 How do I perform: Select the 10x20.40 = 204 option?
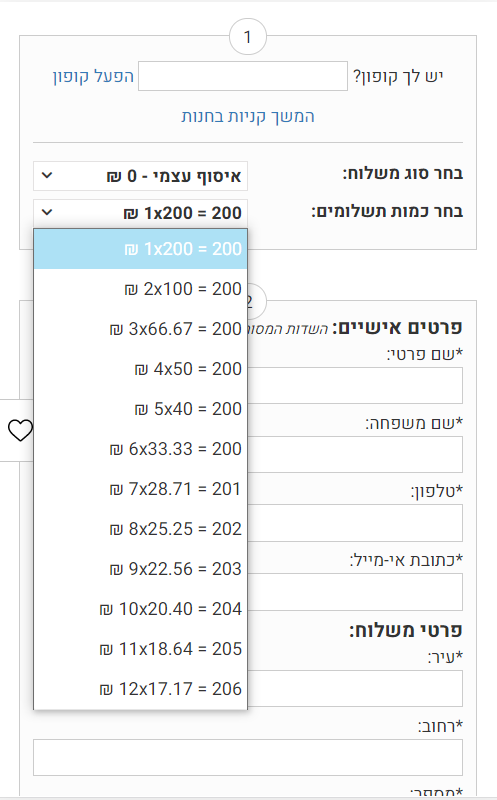pos(140,609)
